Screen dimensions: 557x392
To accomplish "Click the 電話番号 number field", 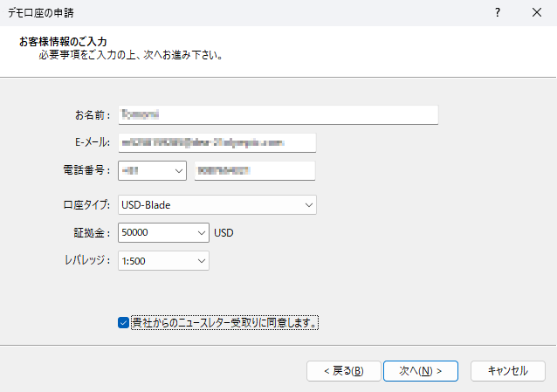I will pos(255,170).
